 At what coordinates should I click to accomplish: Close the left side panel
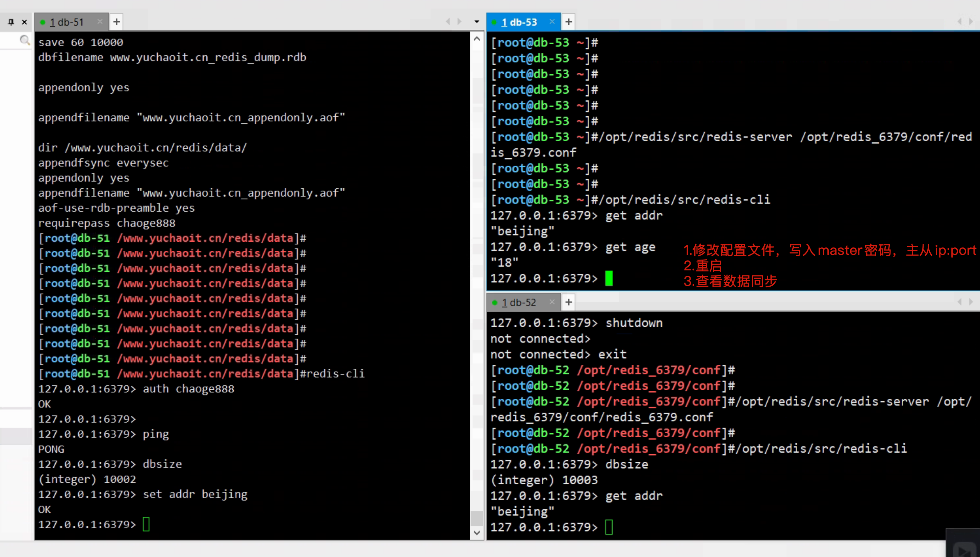[x=24, y=22]
